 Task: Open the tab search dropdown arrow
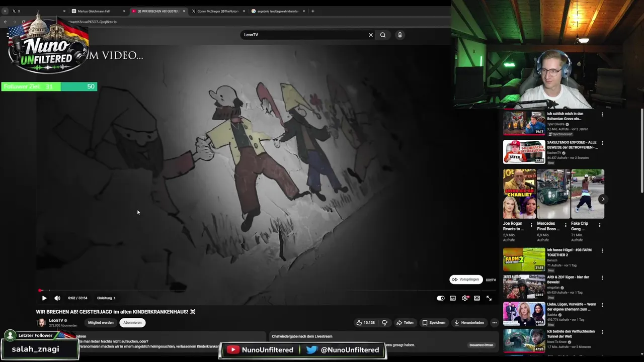coord(5,11)
